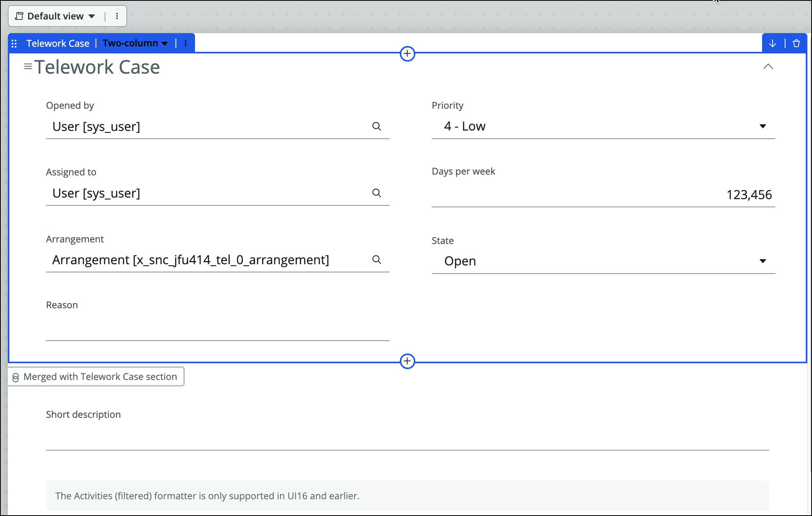Expand the Default view dropdown
The height and width of the screenshot is (516, 812).
coord(55,16)
